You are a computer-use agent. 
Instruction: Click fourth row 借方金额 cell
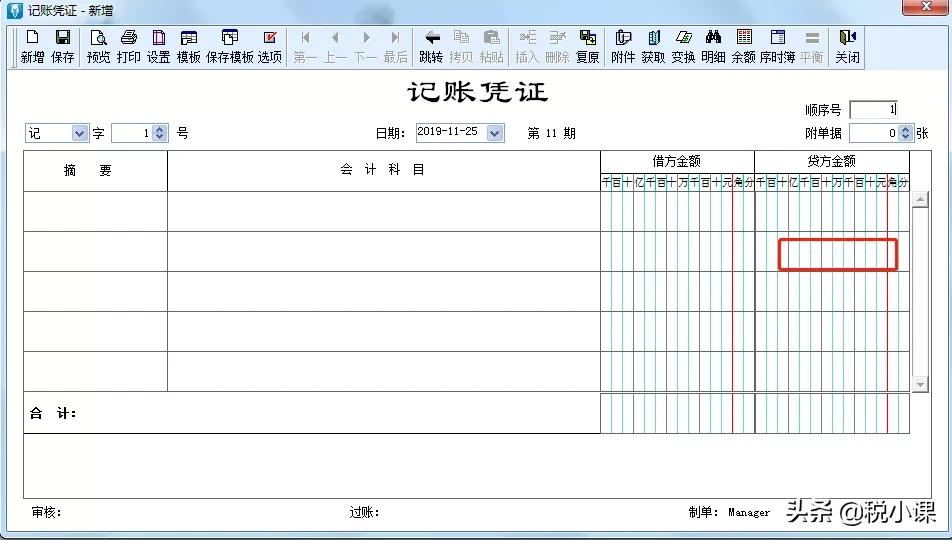(x=678, y=332)
